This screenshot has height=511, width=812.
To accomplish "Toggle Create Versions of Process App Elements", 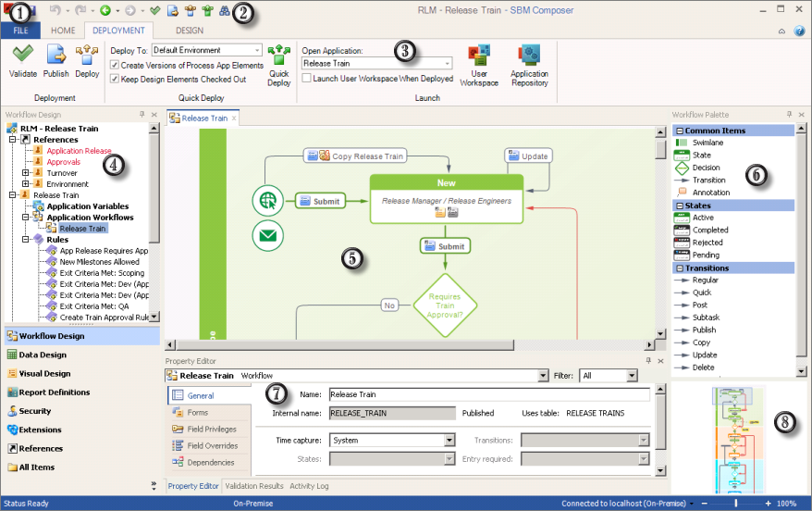I will point(115,66).
